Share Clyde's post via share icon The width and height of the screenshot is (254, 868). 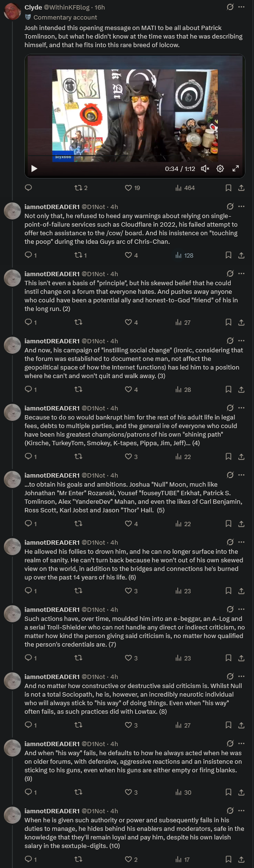pyautogui.click(x=241, y=188)
